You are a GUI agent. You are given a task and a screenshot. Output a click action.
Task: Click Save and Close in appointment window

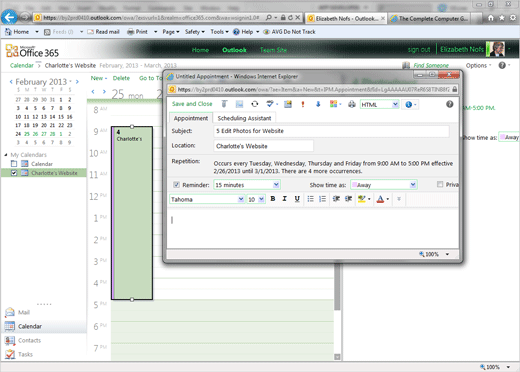(x=192, y=104)
